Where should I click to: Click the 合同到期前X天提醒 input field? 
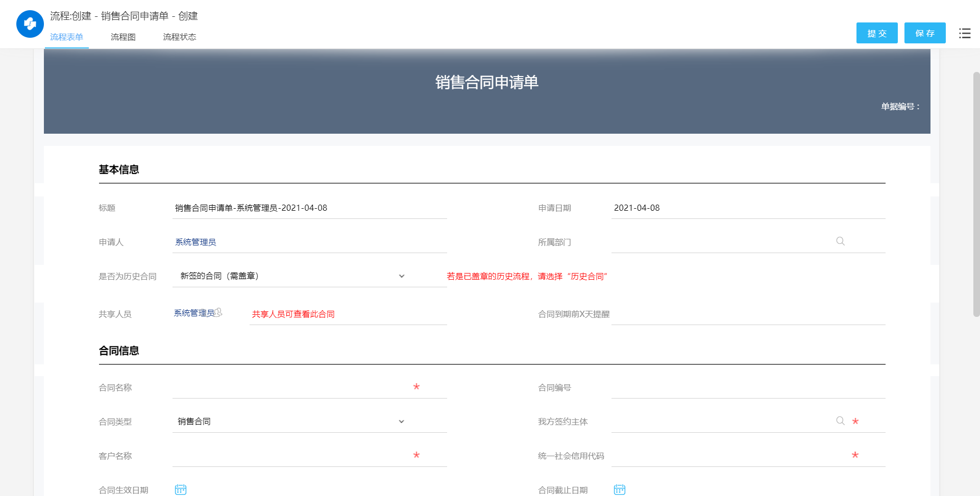pyautogui.click(x=748, y=314)
